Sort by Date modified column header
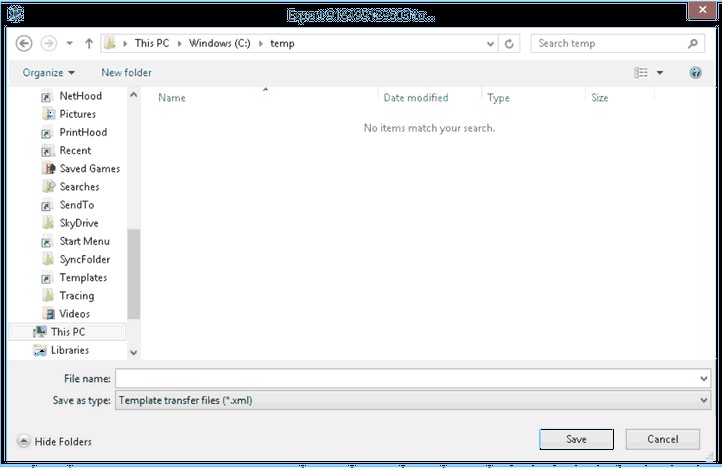The width and height of the screenshot is (722, 468). click(x=415, y=98)
